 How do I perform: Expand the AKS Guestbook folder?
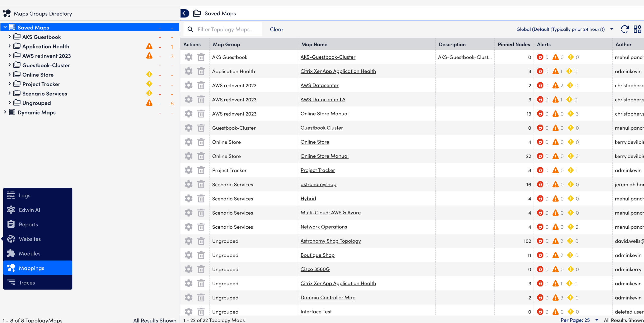pos(10,37)
